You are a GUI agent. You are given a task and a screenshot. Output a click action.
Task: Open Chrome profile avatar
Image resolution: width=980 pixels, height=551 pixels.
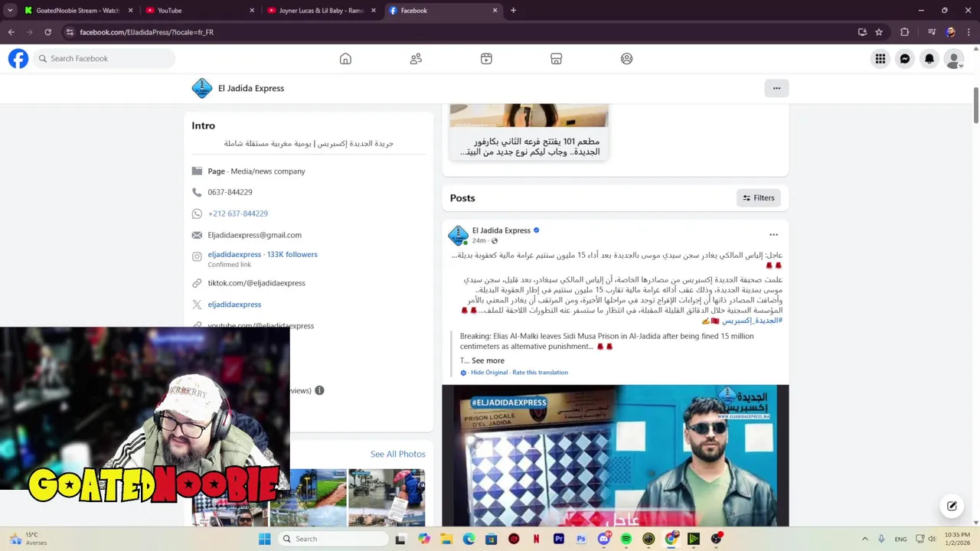(x=950, y=32)
